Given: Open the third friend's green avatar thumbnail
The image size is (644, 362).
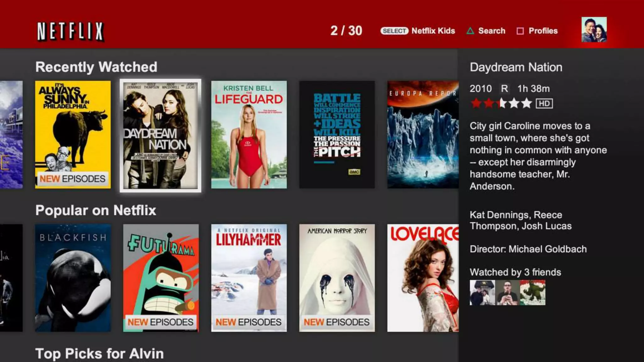Looking at the screenshot, I should pyautogui.click(x=533, y=293).
